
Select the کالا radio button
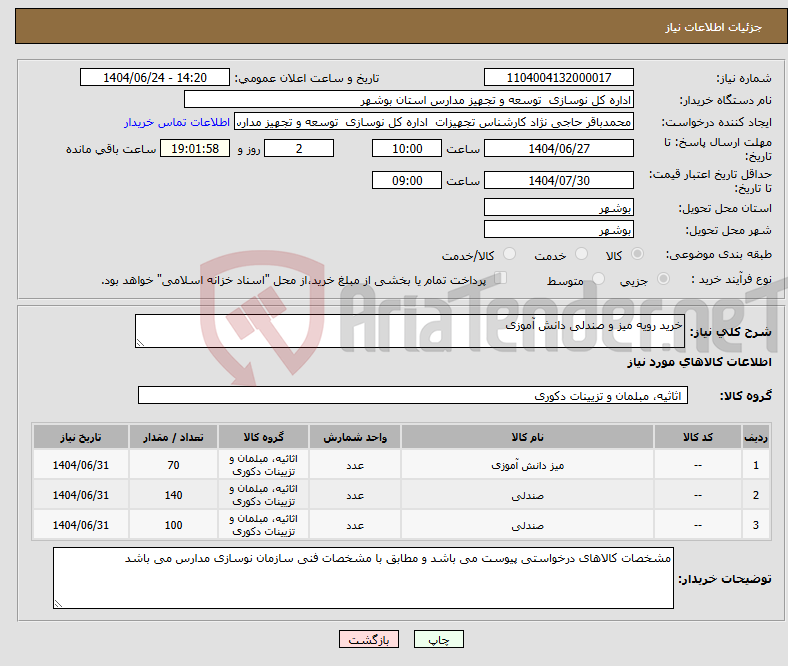click(638, 255)
